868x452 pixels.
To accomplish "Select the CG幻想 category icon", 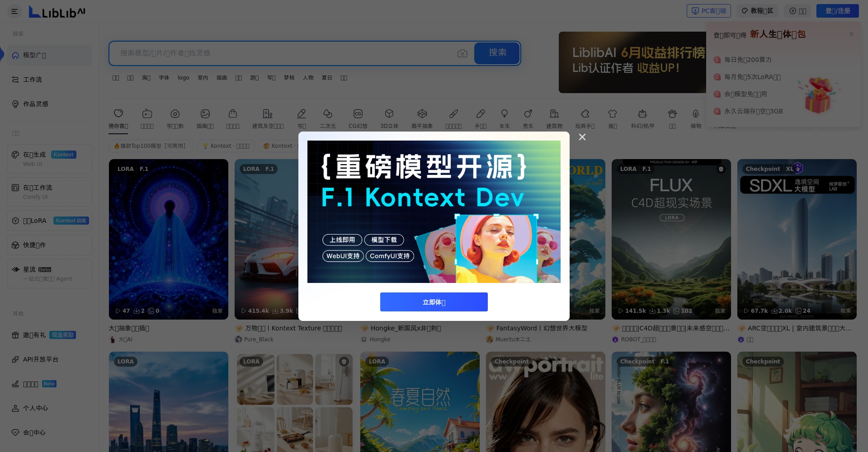I will pyautogui.click(x=358, y=119).
